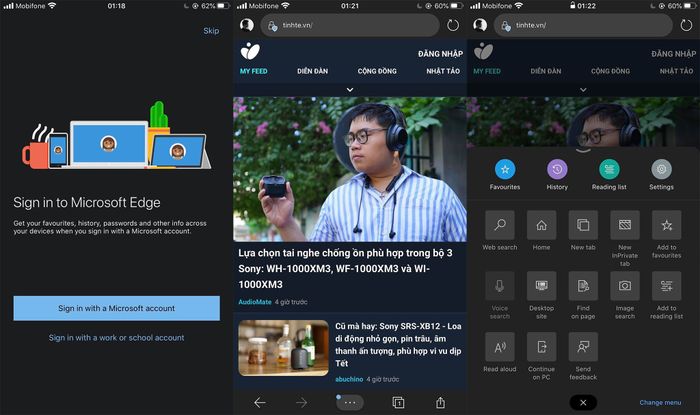Image resolution: width=700 pixels, height=415 pixels.
Task: Go back with the left arrow
Action: 260,403
